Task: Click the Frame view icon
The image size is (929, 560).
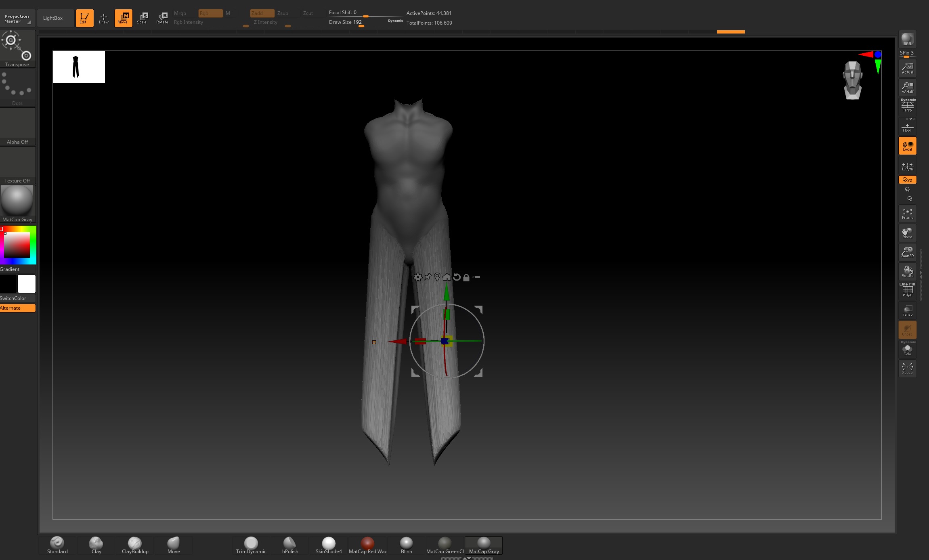Action: (907, 214)
